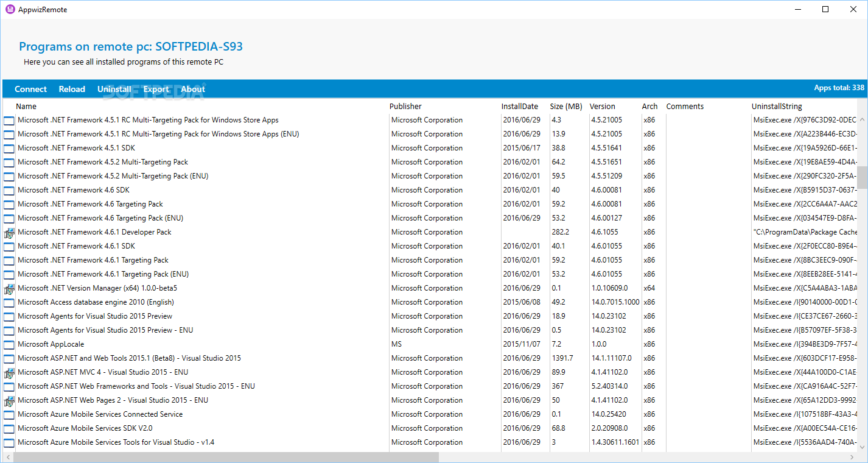This screenshot has width=868, height=463.
Task: Click the x64 architecture cell
Action: click(x=649, y=288)
